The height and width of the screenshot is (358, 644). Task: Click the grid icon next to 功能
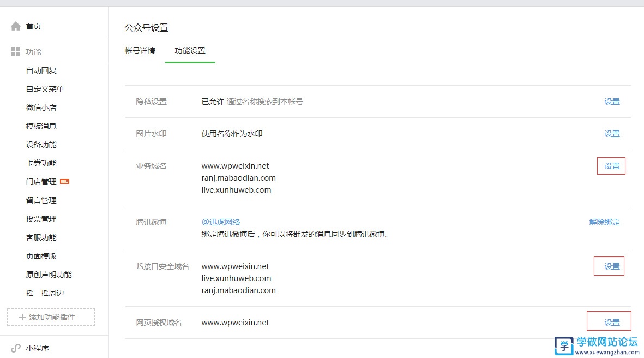(x=15, y=51)
